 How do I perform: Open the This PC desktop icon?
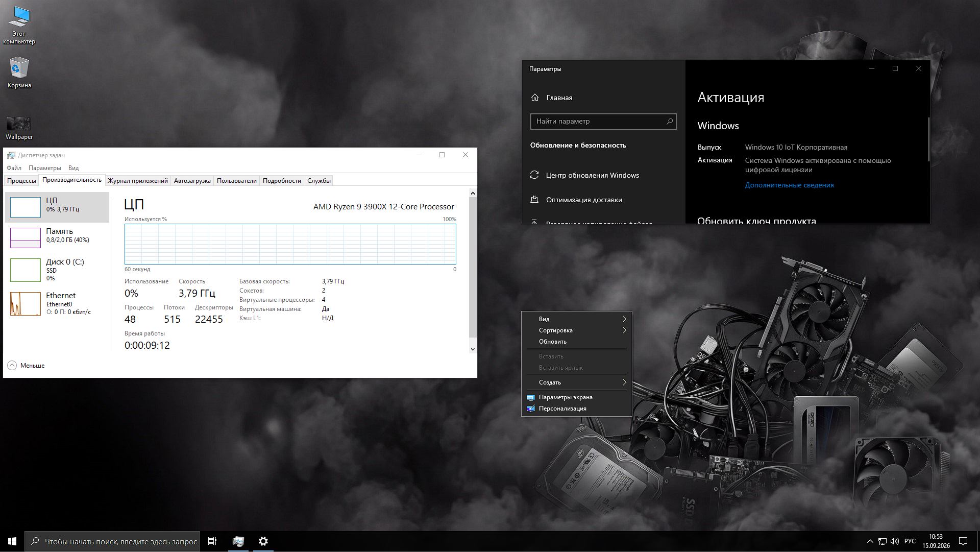[x=19, y=26]
